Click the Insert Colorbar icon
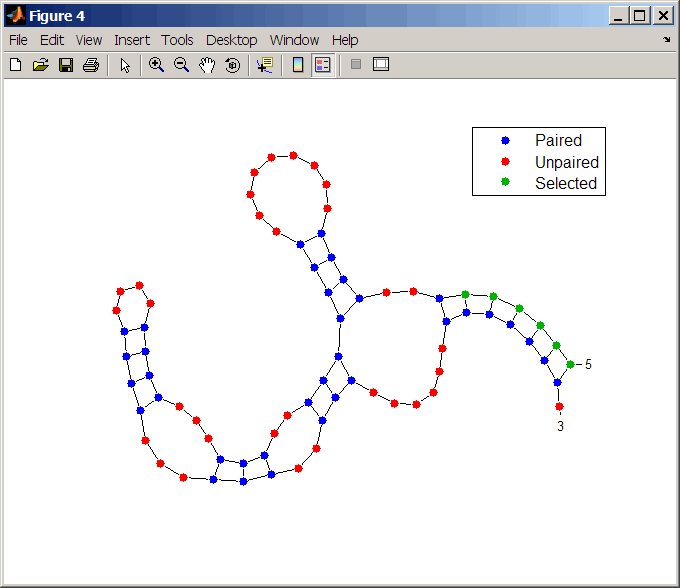Image resolution: width=680 pixels, height=588 pixels. (x=298, y=65)
